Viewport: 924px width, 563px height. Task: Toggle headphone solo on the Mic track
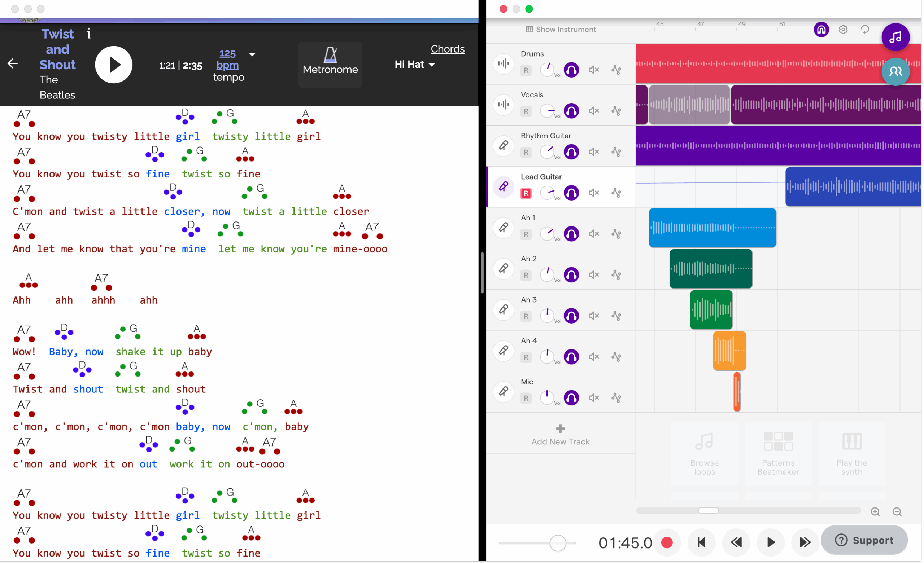[571, 398]
